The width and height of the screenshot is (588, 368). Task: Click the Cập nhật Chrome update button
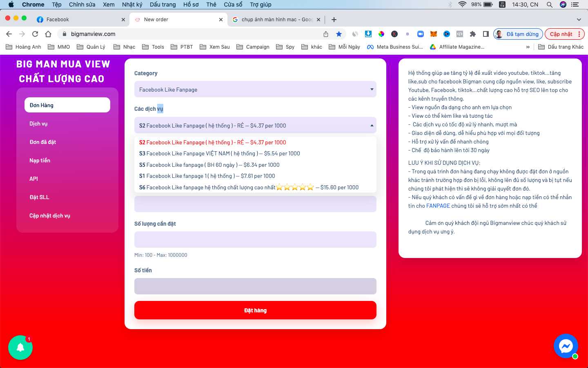click(565, 34)
